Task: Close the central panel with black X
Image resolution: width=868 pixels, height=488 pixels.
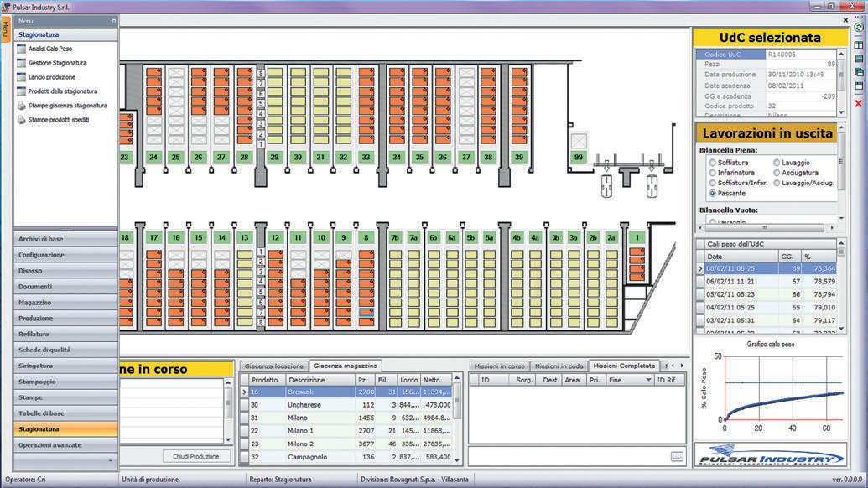Action: (845, 20)
